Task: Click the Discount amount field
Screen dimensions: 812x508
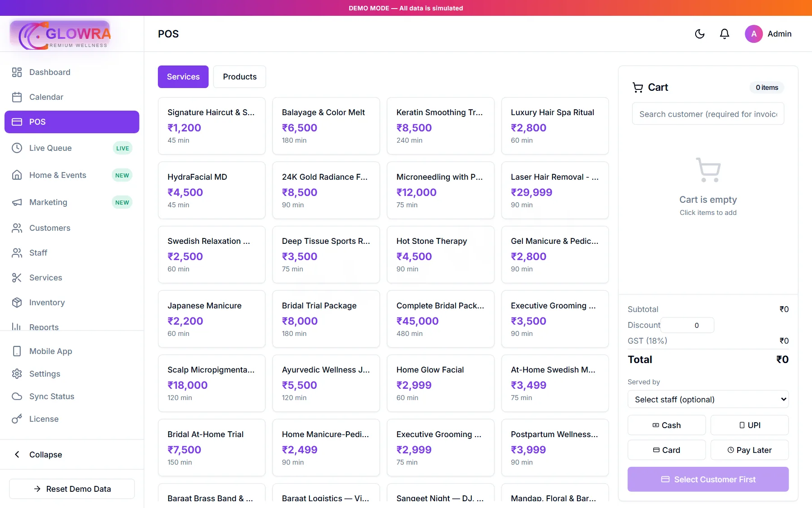Action: pyautogui.click(x=687, y=325)
